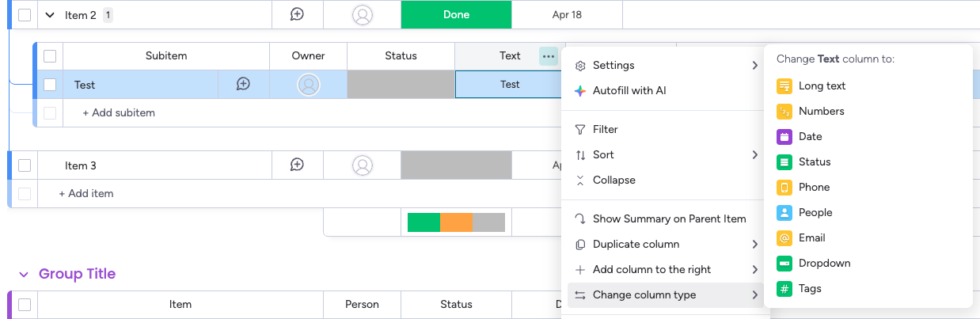Collapse the Group Title group arrow
The image size is (980, 319).
pos(23,274)
